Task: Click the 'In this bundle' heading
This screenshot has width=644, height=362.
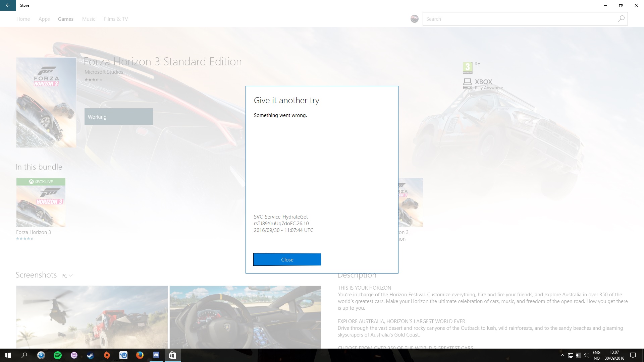Action: (x=39, y=167)
